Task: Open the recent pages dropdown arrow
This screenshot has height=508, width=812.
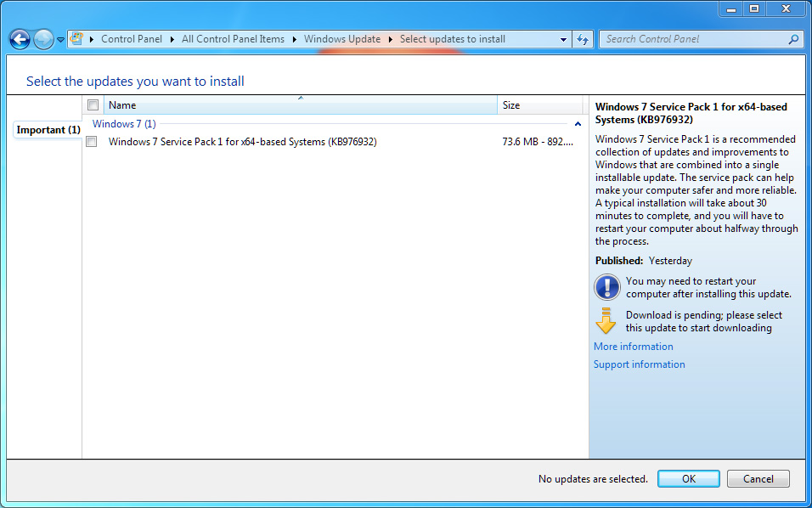Action: 60,40
